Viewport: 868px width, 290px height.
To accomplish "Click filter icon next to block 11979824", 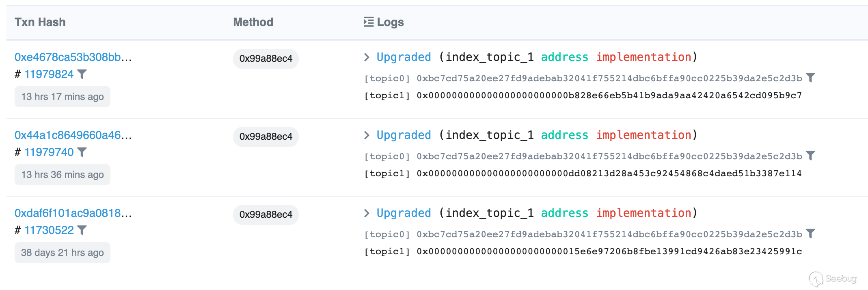I will [82, 74].
